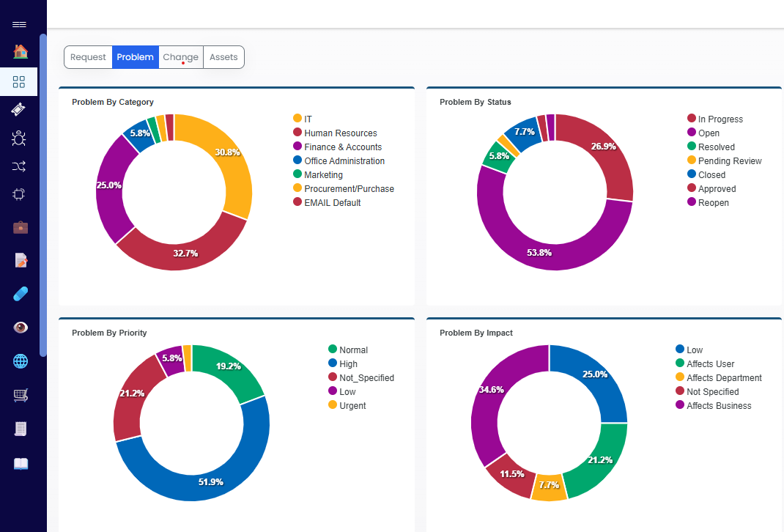Toggle High priority legend item
Image resolution: width=784 pixels, height=532 pixels.
pos(343,364)
